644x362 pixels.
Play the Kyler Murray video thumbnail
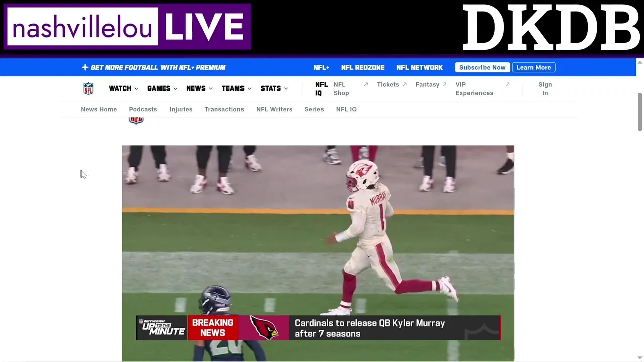pos(318,253)
